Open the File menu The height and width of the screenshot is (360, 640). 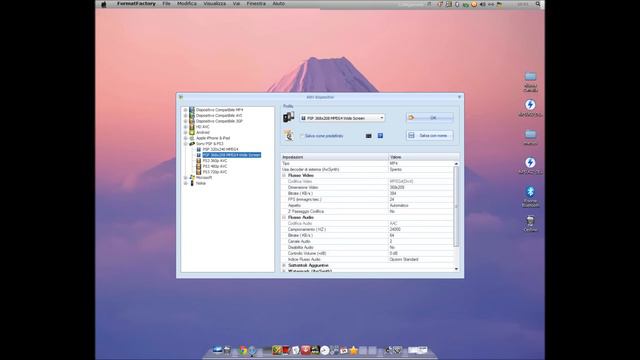click(x=167, y=4)
